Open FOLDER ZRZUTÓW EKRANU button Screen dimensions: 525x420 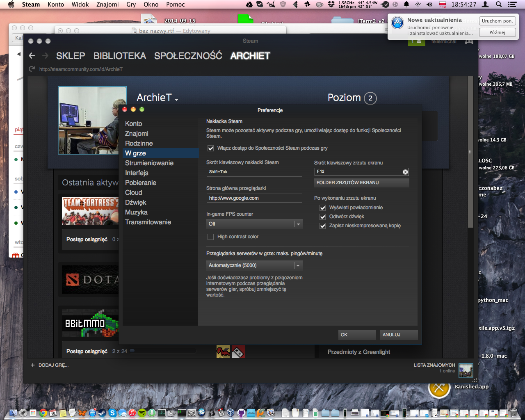[x=362, y=183]
